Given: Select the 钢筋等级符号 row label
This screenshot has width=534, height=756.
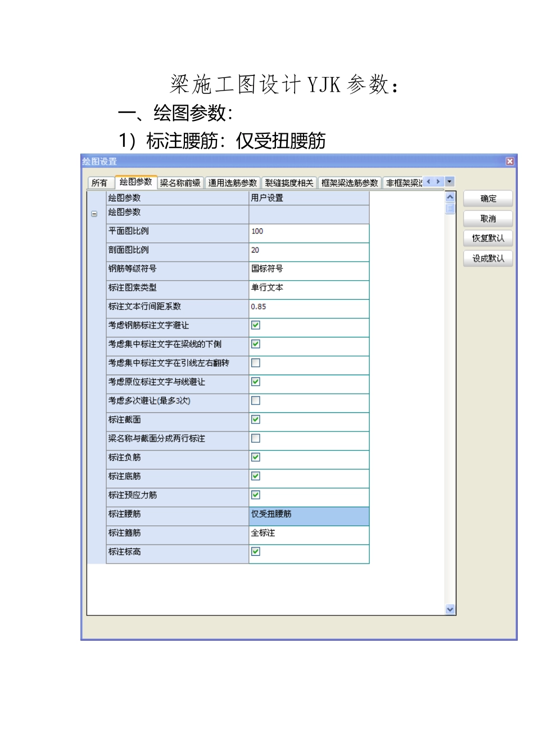Looking at the screenshot, I should pyautogui.click(x=178, y=271).
